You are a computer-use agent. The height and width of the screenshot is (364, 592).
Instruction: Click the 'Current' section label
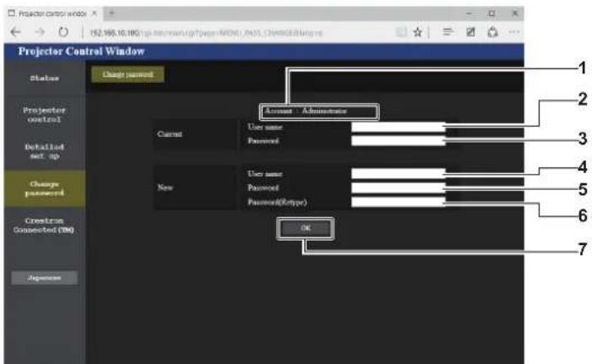tap(170, 134)
